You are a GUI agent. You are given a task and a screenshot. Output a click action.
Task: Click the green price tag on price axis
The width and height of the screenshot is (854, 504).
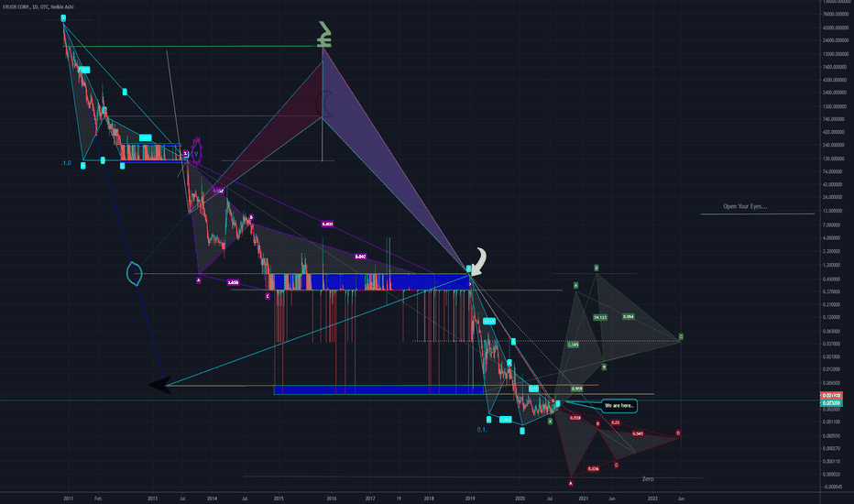coord(831,402)
